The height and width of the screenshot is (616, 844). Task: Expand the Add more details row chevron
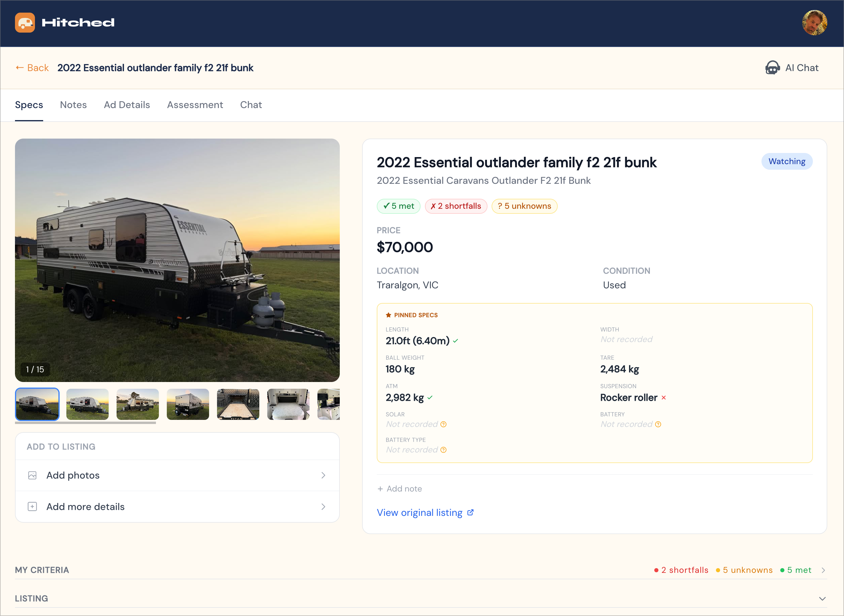coord(323,507)
